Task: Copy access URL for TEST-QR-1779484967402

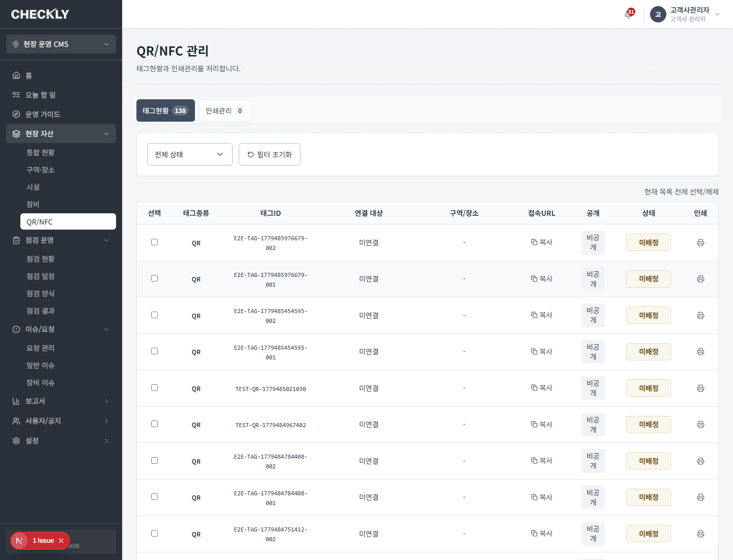Action: point(542,425)
